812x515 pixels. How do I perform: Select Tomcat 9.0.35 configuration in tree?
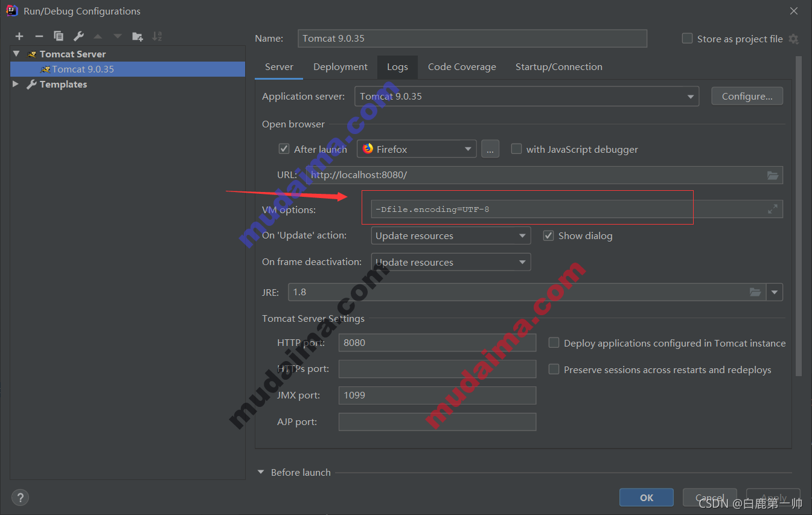click(x=127, y=69)
